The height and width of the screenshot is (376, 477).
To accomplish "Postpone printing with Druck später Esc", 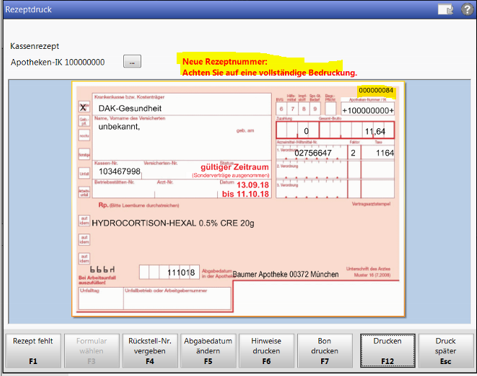I will click(x=445, y=351).
